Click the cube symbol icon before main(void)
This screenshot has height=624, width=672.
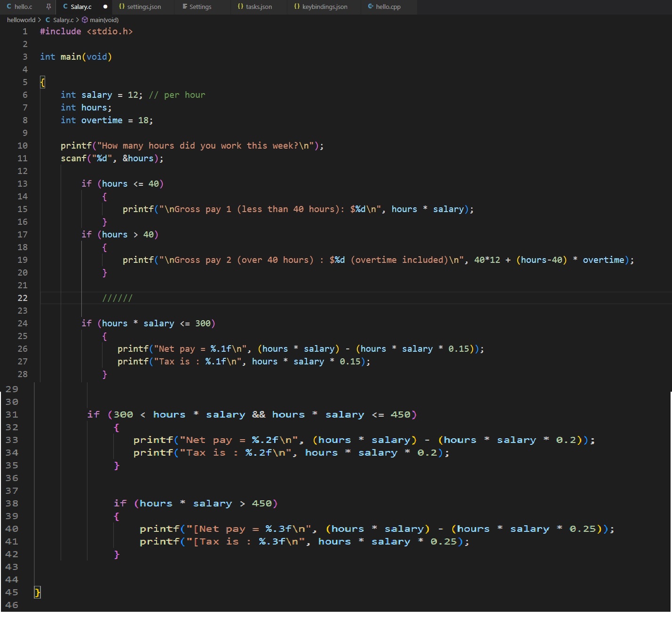(x=85, y=20)
